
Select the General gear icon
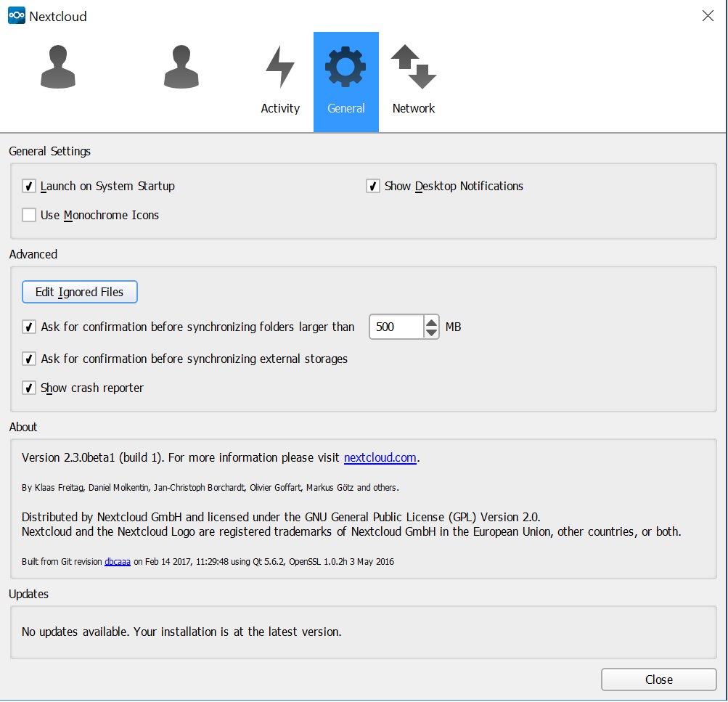pos(345,67)
